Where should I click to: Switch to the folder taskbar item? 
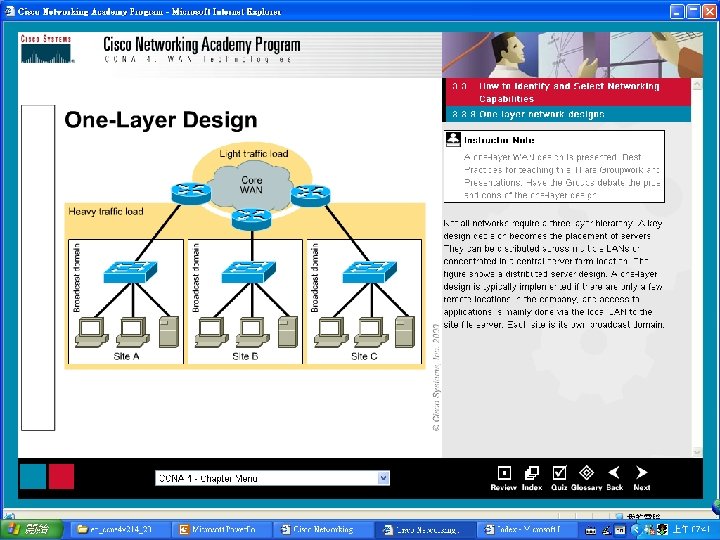tap(119, 530)
